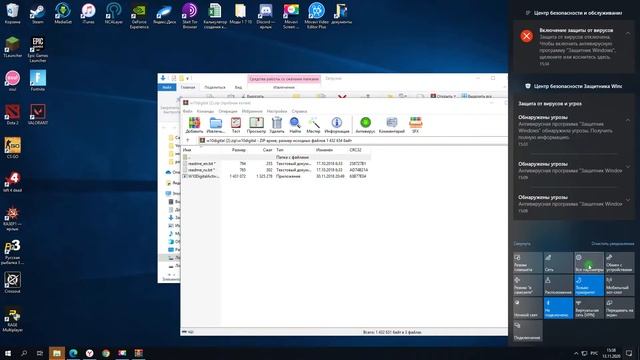Sort WinRAR files by CRC32 column
Viewport: 640px width, 360px height.
coord(355,150)
